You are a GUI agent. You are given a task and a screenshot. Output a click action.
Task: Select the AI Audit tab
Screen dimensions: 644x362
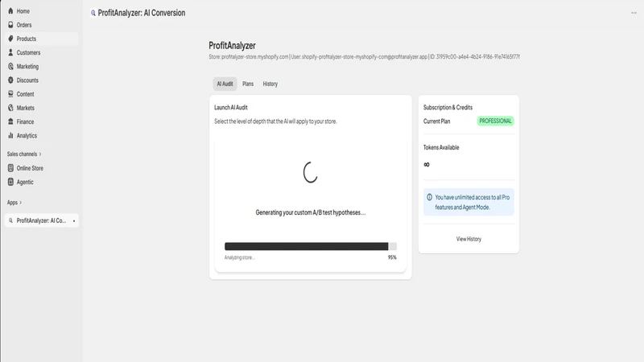[225, 84]
